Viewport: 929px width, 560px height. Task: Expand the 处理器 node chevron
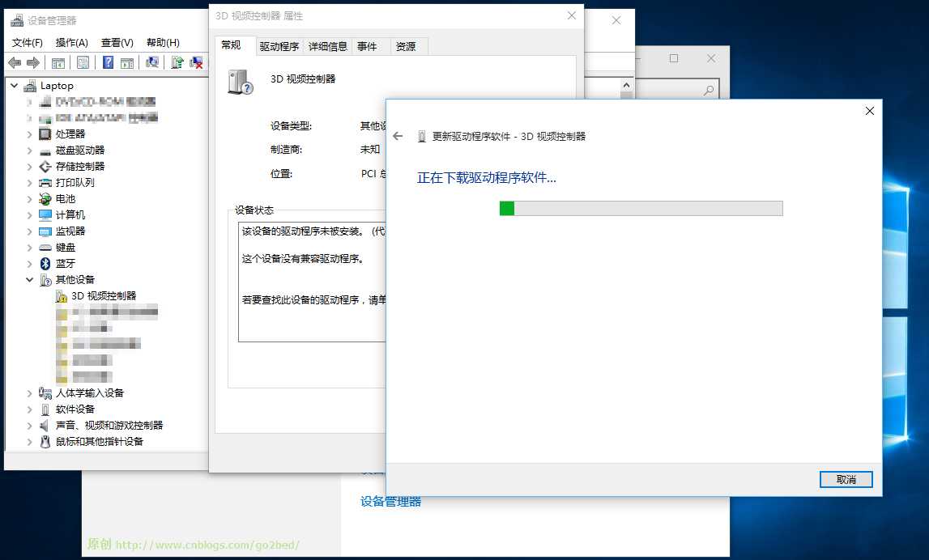(x=30, y=134)
